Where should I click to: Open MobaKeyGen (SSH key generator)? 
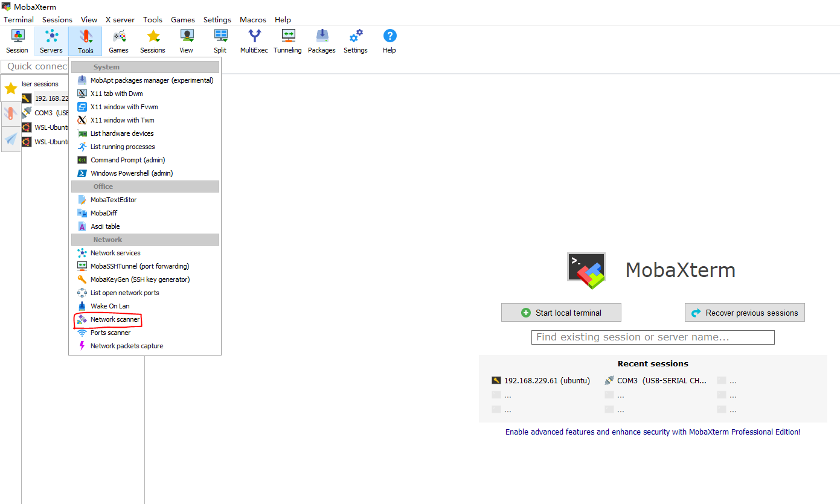click(x=145, y=279)
